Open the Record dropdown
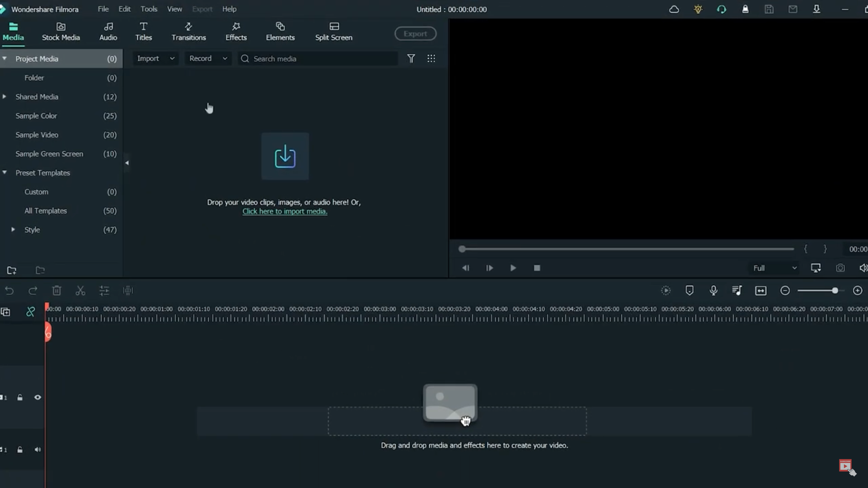Screen dimensions: 868x488 click(x=208, y=59)
